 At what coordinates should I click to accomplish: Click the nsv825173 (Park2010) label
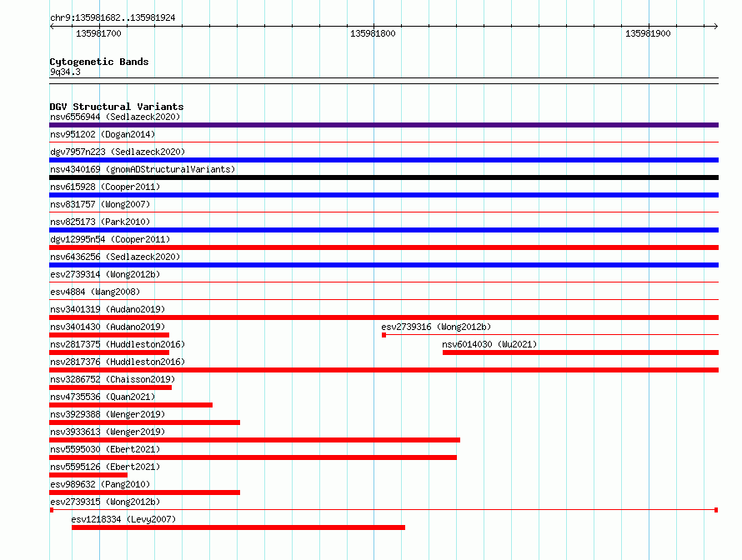[x=100, y=222]
